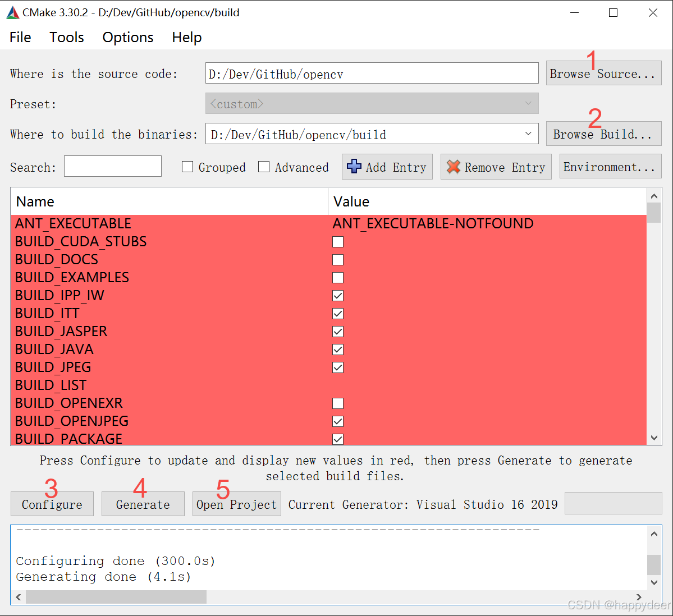Viewport: 673px width, 616px height.
Task: Enable the BUILD_DOCS checkbox
Action: [338, 260]
